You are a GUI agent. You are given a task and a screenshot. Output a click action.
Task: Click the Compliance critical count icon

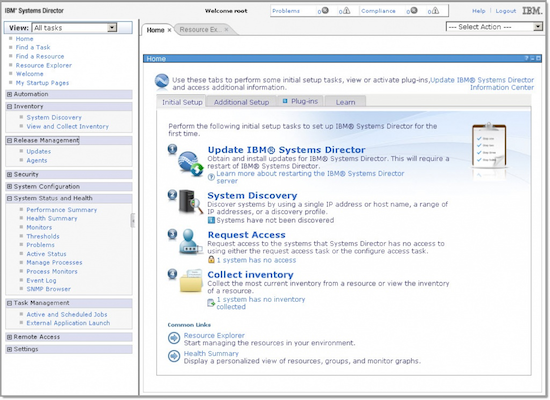pyautogui.click(x=414, y=11)
